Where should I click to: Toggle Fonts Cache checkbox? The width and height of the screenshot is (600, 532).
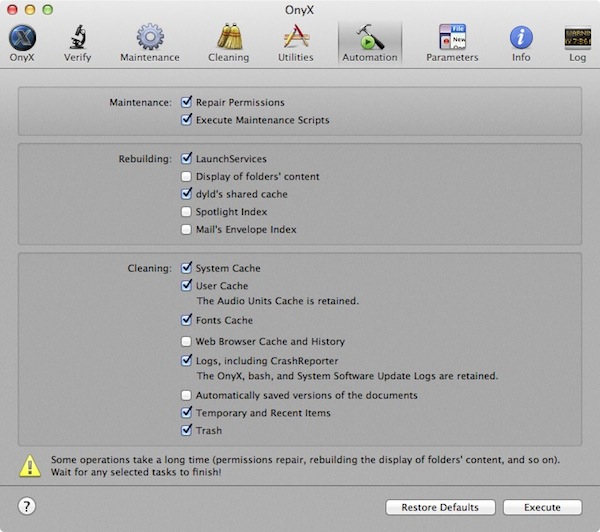coord(186,320)
